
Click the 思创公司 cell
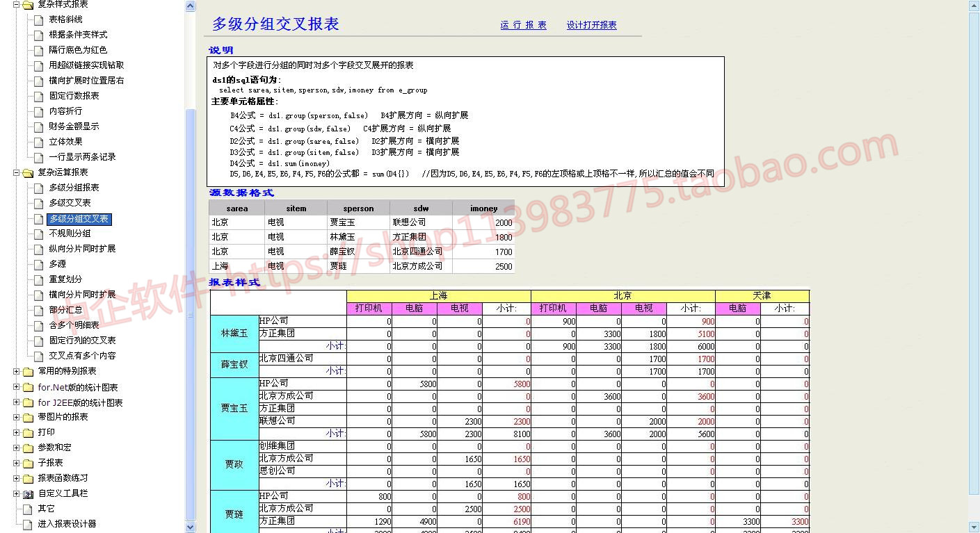[303, 471]
